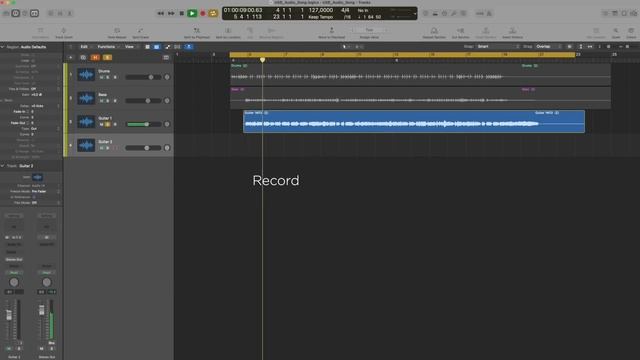Click the Bass track waveform icon
Viewport: 640px width, 360px height.
tap(86, 98)
